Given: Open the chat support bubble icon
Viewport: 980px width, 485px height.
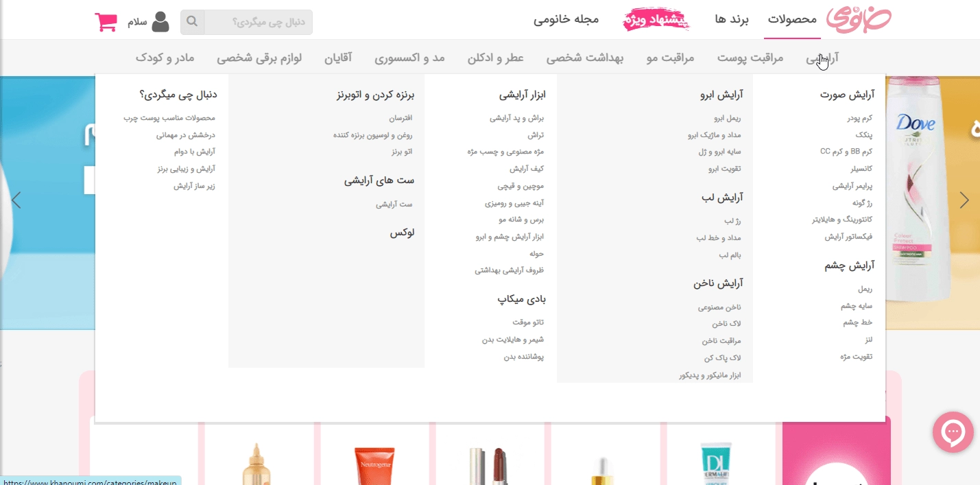Looking at the screenshot, I should pos(953,432).
